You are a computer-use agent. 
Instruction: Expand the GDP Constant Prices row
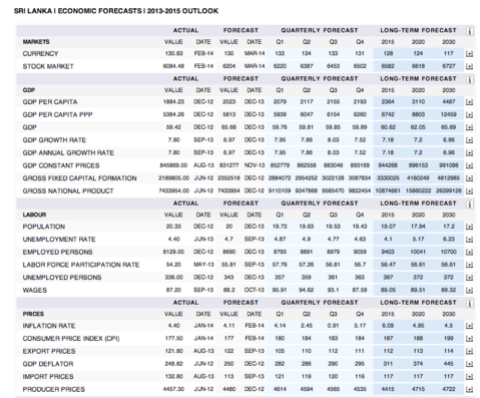tap(469, 166)
